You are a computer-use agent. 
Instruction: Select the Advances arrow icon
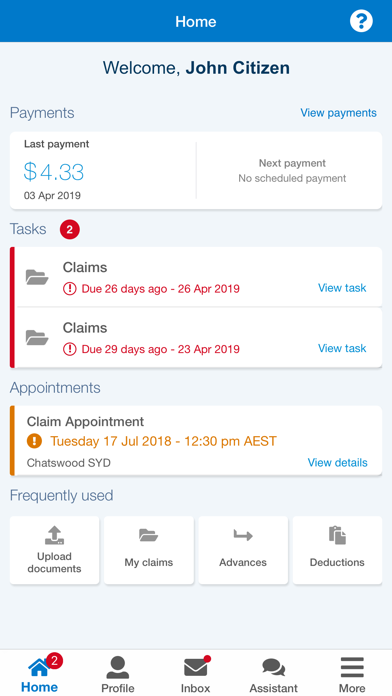[243, 535]
